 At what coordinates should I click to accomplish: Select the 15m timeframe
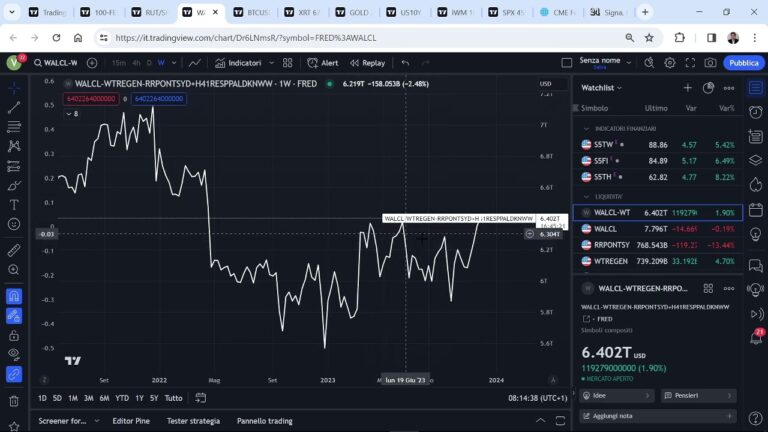click(x=119, y=63)
